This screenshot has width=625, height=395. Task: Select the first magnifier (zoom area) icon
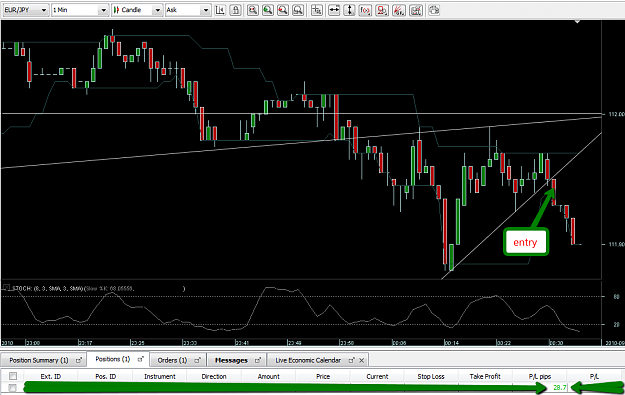point(252,10)
